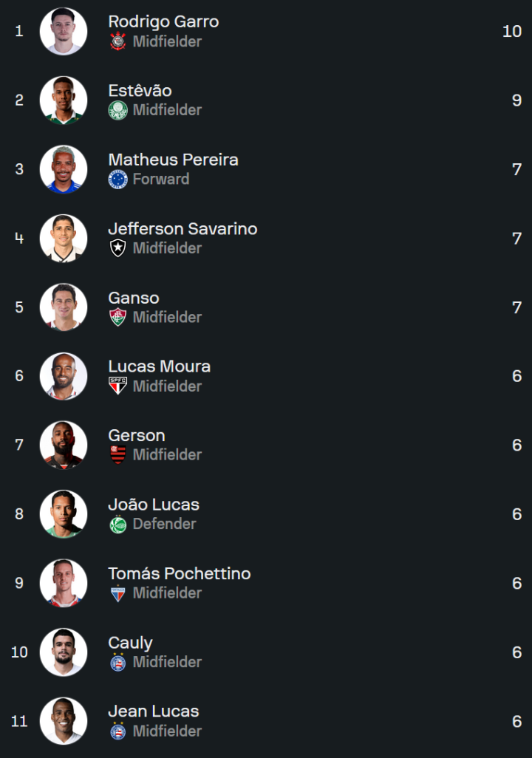532x758 pixels.
Task: Click Matheus Pereira's profile picture
Action: pyautogui.click(x=64, y=169)
